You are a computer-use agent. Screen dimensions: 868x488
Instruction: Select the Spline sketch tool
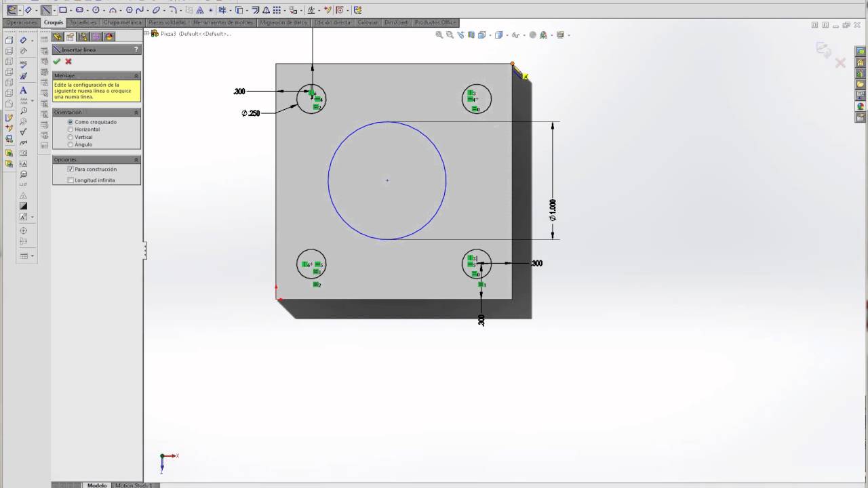click(x=140, y=10)
